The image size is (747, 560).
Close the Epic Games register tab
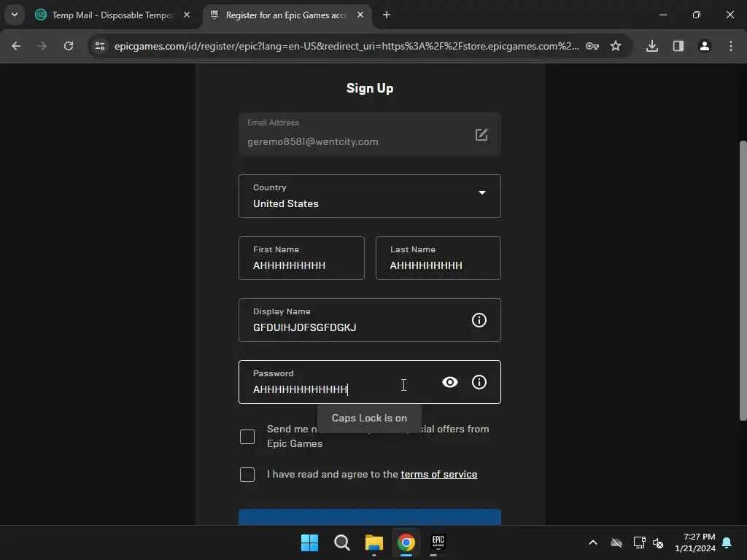click(360, 15)
